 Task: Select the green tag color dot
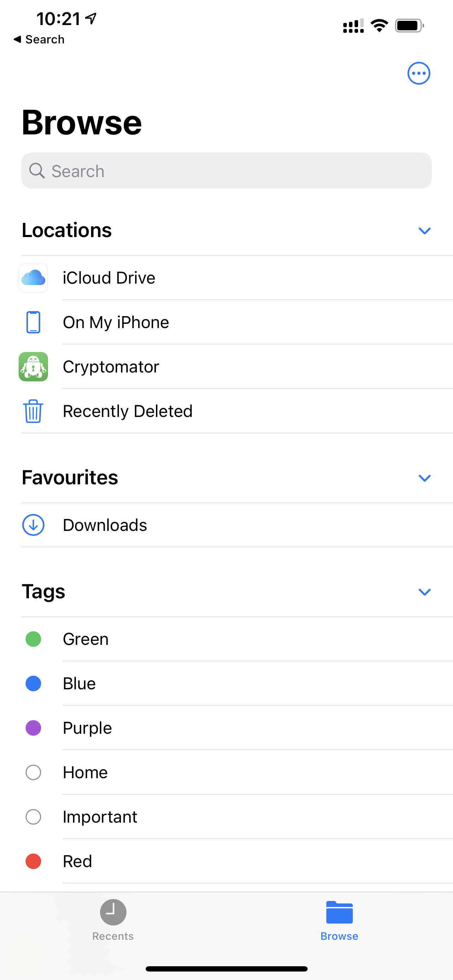click(34, 639)
